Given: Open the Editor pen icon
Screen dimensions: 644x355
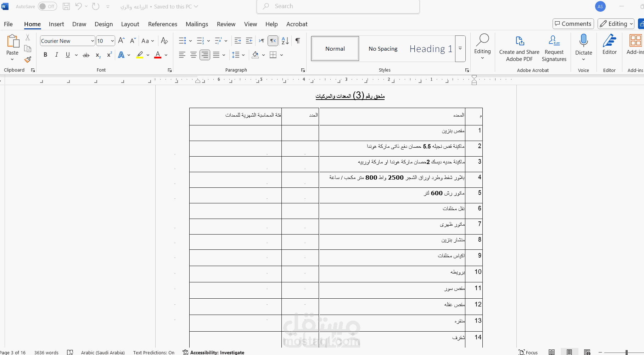Looking at the screenshot, I should click(610, 40).
